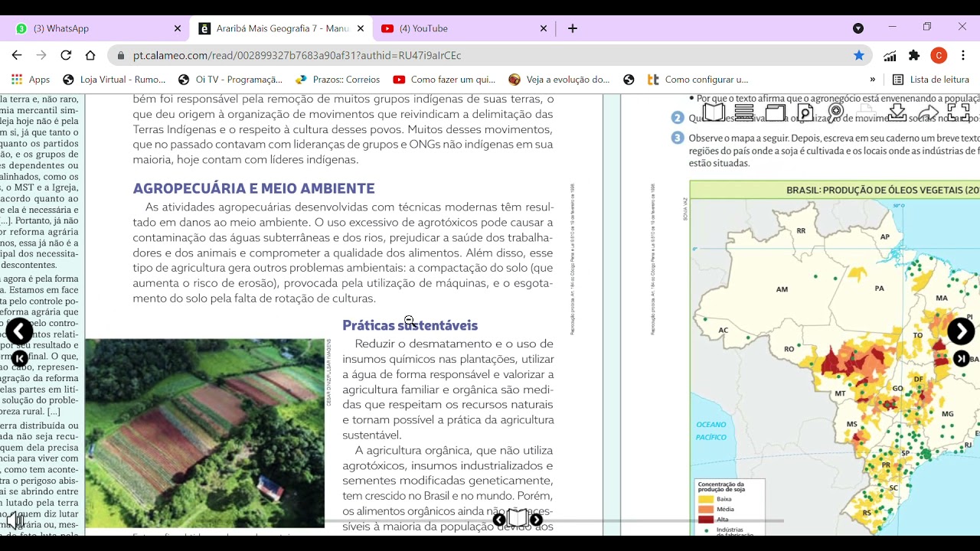Click the dark red Alta legend swatch

pos(705,519)
